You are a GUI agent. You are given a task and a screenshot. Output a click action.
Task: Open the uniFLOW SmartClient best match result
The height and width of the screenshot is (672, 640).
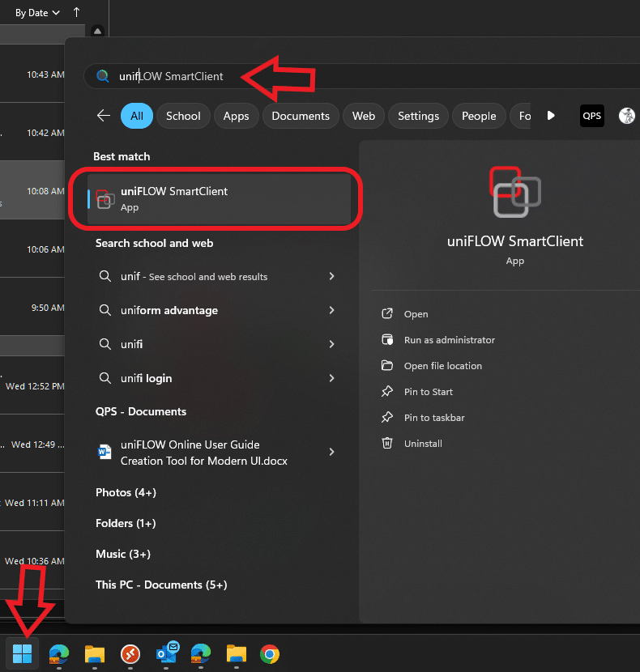(x=219, y=199)
